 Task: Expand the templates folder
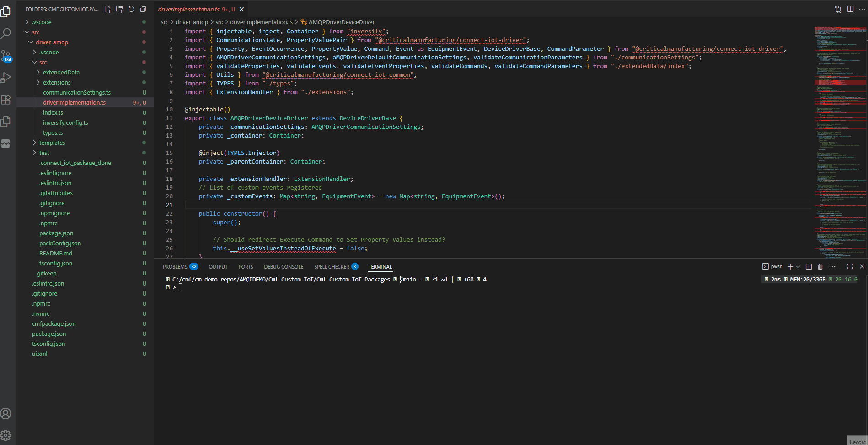point(52,143)
